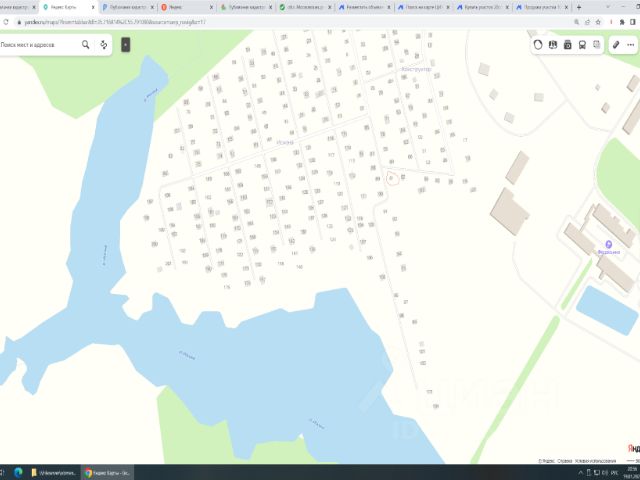The width and height of the screenshot is (640, 480).
Task: Open browser extensions puzzle icon
Action: pyautogui.click(x=622, y=22)
